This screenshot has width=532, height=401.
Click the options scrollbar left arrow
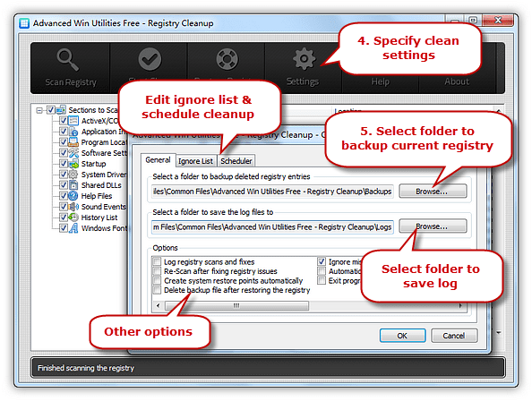click(158, 306)
